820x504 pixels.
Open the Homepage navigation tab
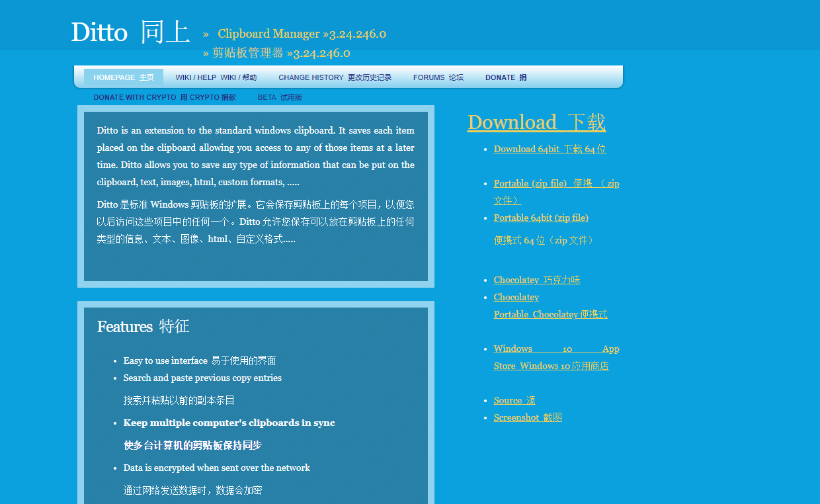point(124,77)
